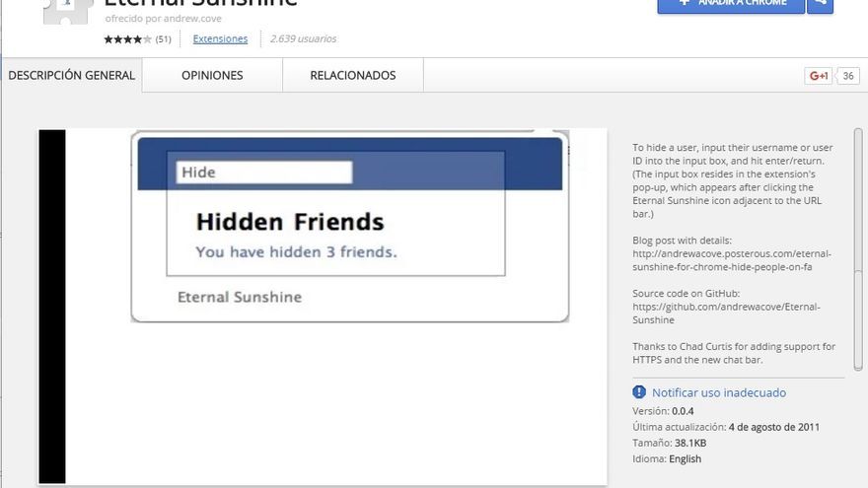Click the star rating icons
Screen dimensions: 868x488
(x=127, y=39)
